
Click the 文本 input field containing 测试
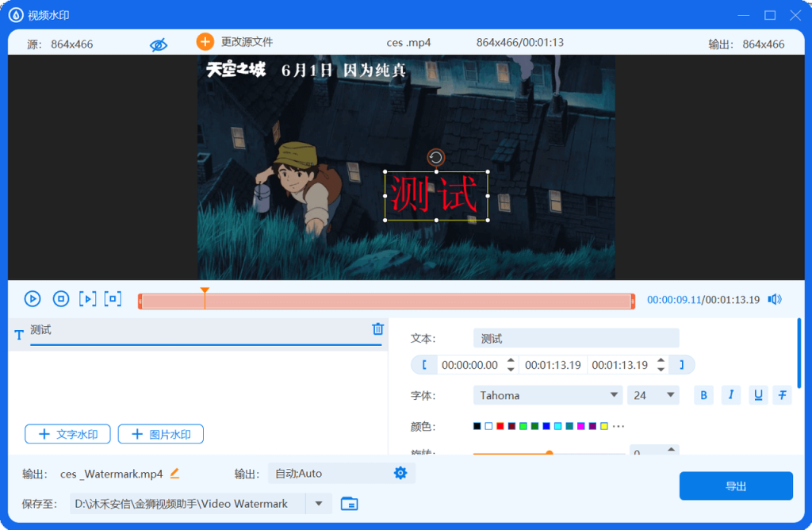(x=576, y=338)
